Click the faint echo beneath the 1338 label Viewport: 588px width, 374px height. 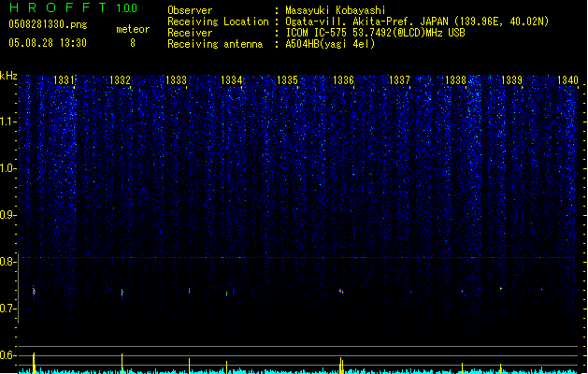(463, 291)
